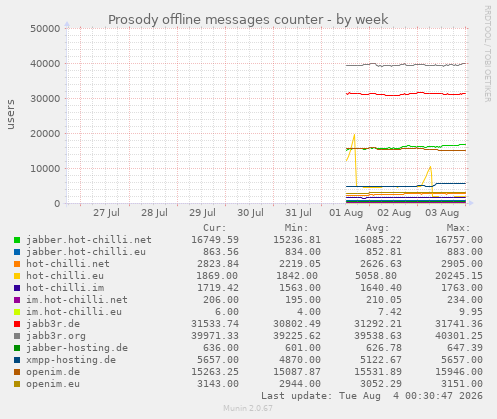Select the hot-chilli.im legend label
Screen dimensions: 497x419
click(x=65, y=288)
